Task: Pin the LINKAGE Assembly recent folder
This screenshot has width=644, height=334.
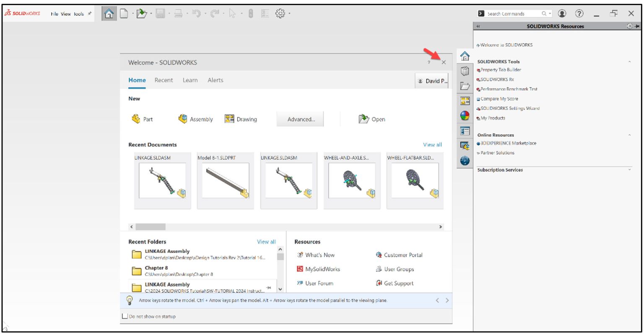Action: click(268, 288)
